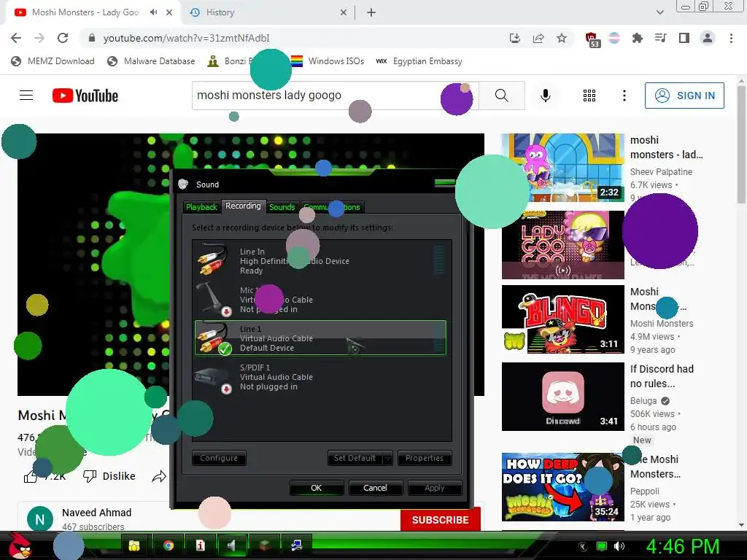Click the share page icon in address bar
The image size is (747, 560).
pyautogui.click(x=538, y=38)
